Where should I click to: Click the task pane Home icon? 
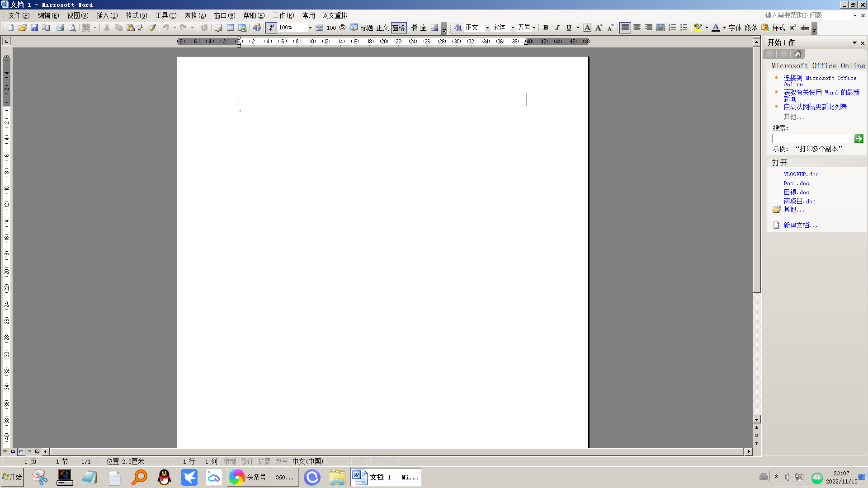[x=797, y=54]
